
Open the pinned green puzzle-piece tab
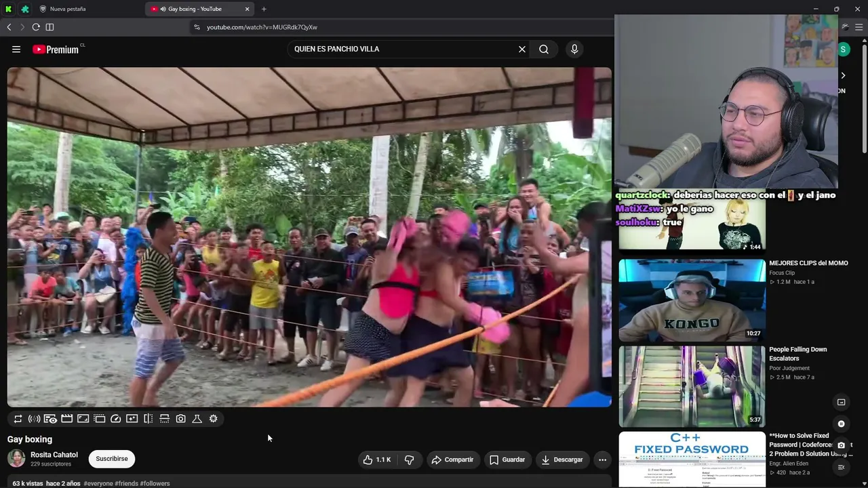[25, 9]
